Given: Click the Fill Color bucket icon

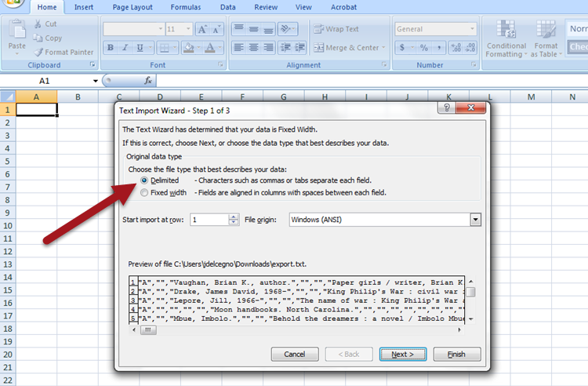Looking at the screenshot, I should tap(189, 48).
